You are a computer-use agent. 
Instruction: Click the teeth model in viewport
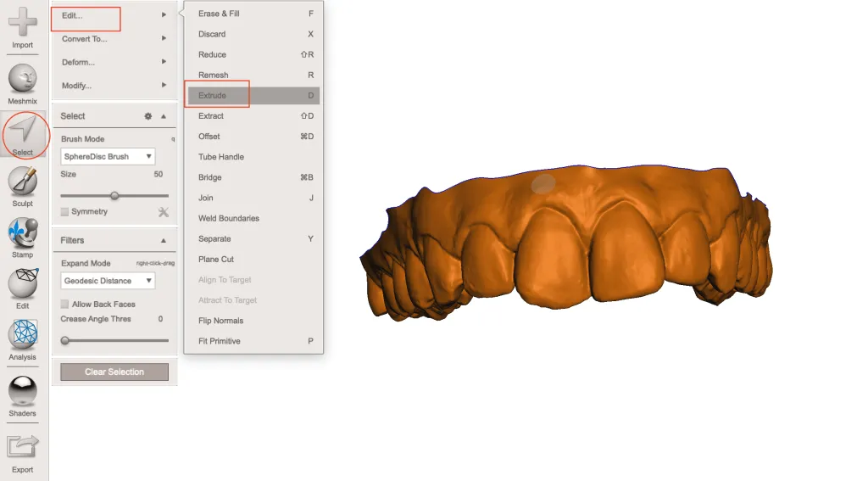pyautogui.click(x=566, y=243)
